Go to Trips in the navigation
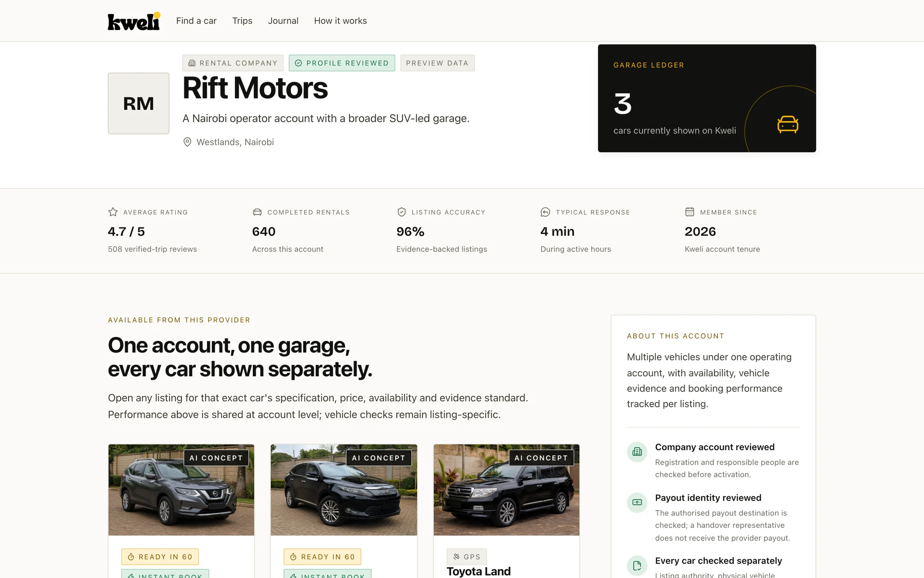 click(x=242, y=21)
